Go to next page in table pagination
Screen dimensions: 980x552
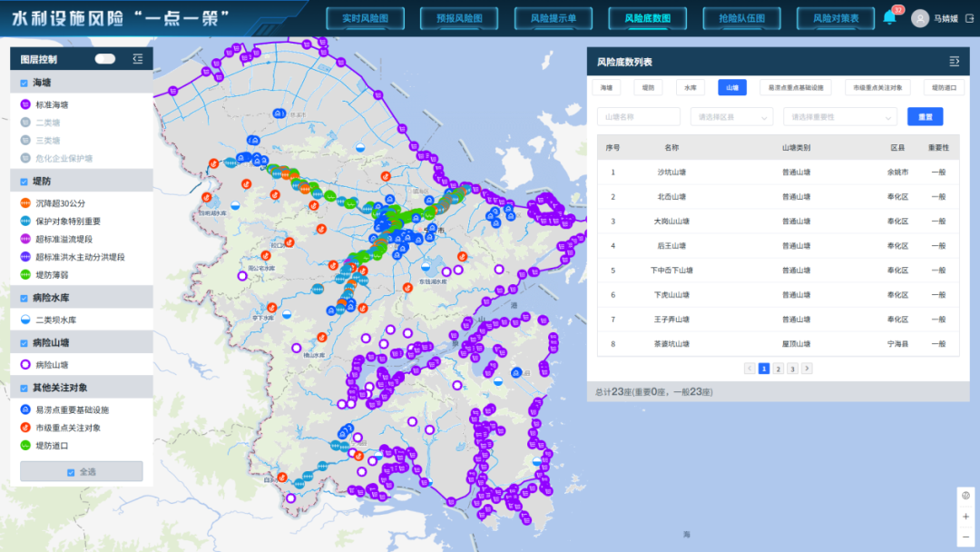pyautogui.click(x=807, y=369)
